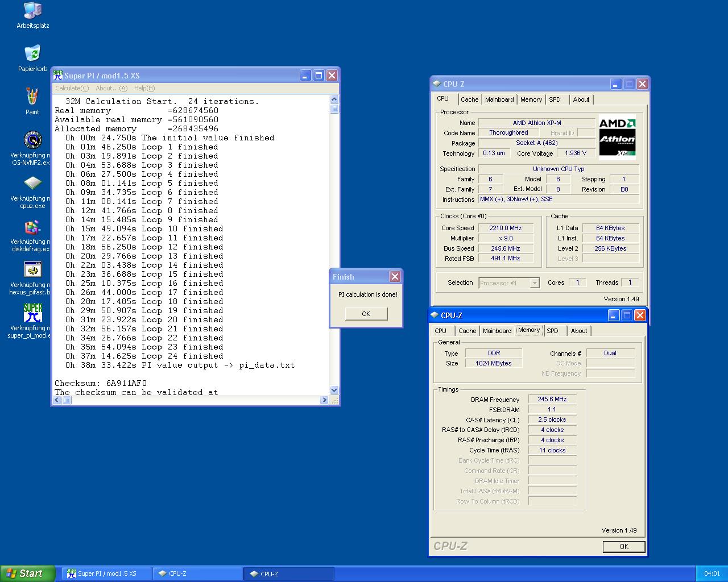728x582 pixels.
Task: Open the Papierkorb recycle bin icon
Action: tap(32, 59)
